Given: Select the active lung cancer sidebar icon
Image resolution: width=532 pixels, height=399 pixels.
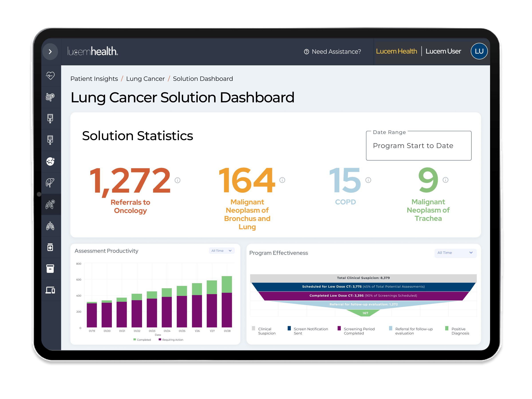Looking at the screenshot, I should [x=50, y=204].
